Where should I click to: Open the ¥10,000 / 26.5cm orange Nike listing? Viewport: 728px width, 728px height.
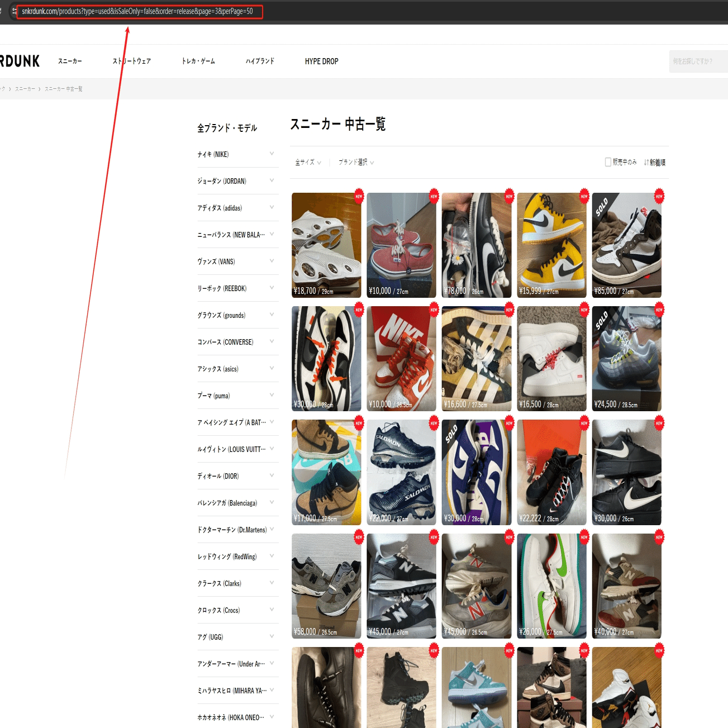click(401, 359)
